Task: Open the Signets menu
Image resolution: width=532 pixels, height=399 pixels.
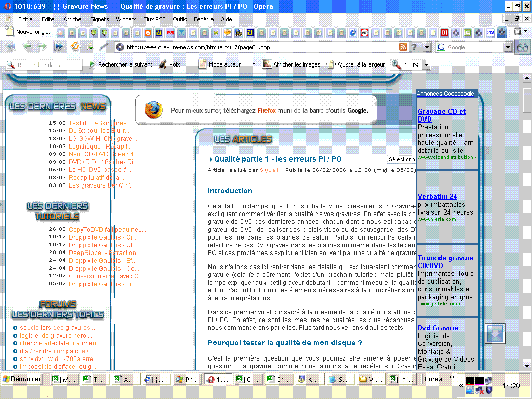Action: (100, 19)
